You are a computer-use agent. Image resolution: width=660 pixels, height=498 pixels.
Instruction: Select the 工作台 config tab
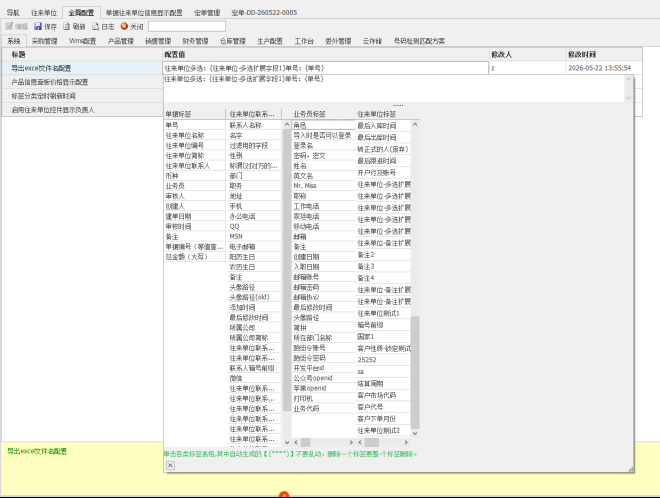point(304,41)
